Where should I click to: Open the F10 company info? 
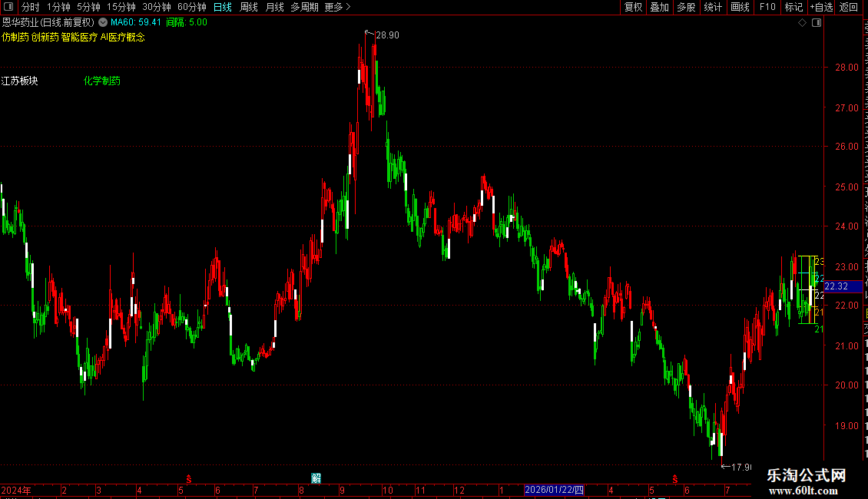(x=767, y=7)
